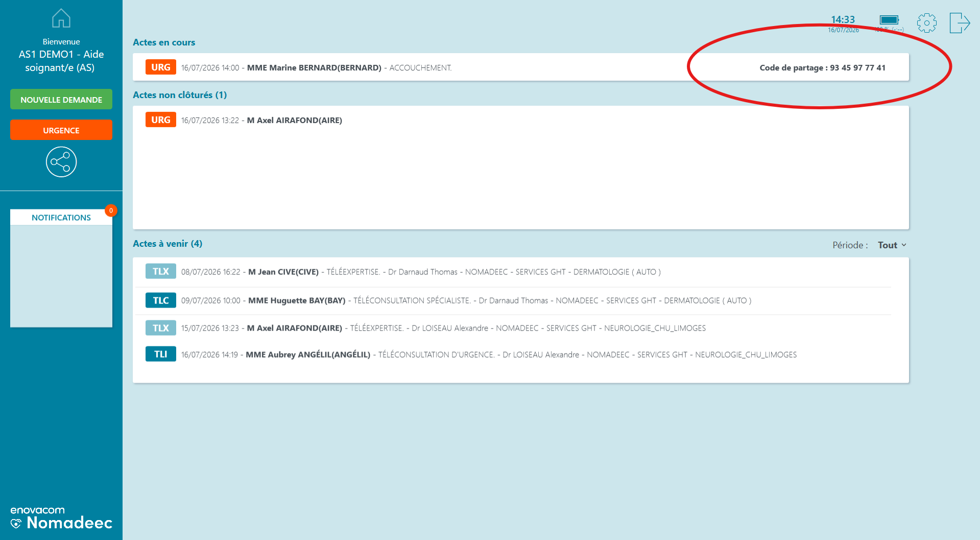
Task: Open unclosed act for Axel AIRAFOND
Action: 521,120
